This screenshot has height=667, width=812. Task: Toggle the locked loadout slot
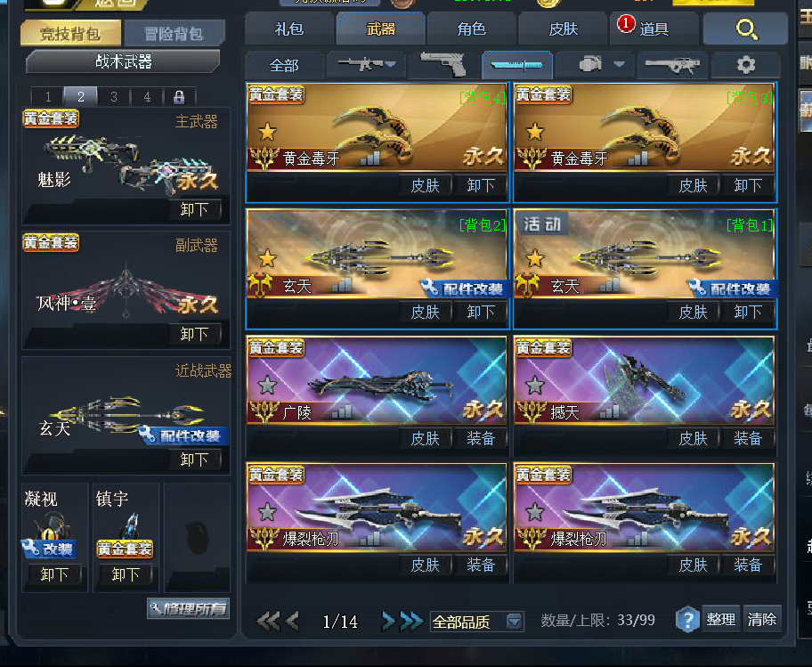tap(179, 96)
